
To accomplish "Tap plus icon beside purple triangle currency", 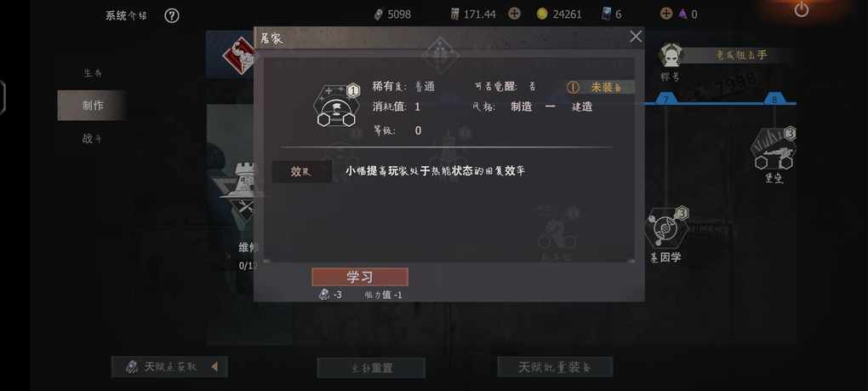I will pyautogui.click(x=666, y=14).
